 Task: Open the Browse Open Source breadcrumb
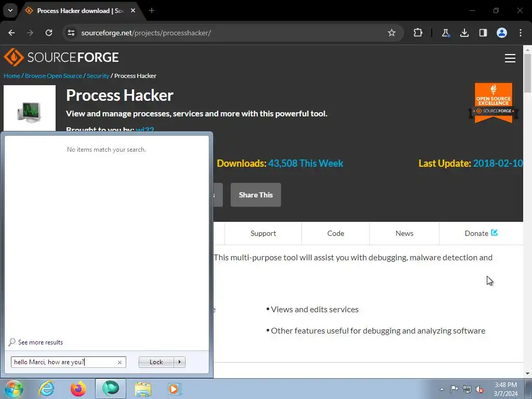click(x=54, y=76)
